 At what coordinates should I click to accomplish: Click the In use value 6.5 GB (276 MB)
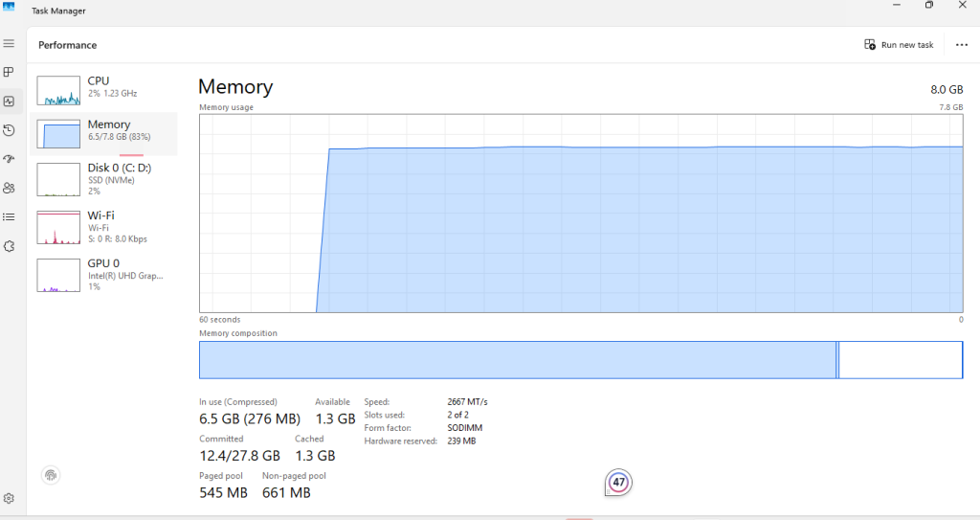pos(250,418)
